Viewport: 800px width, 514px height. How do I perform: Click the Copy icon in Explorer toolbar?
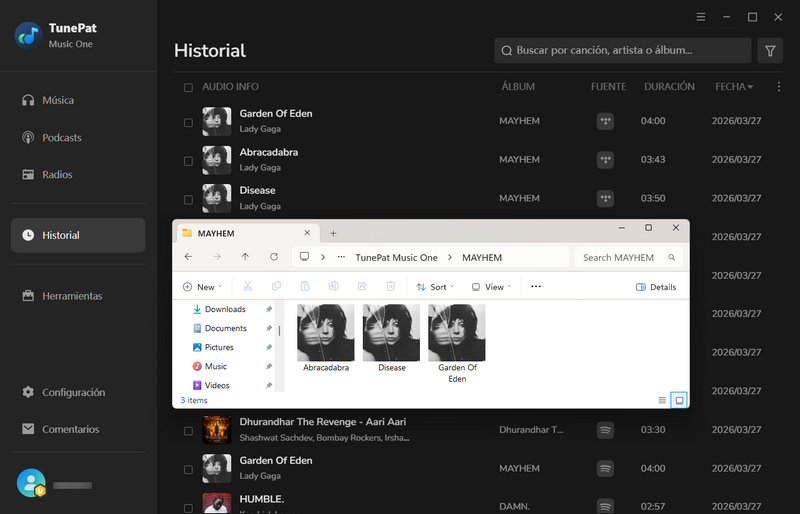tap(277, 286)
